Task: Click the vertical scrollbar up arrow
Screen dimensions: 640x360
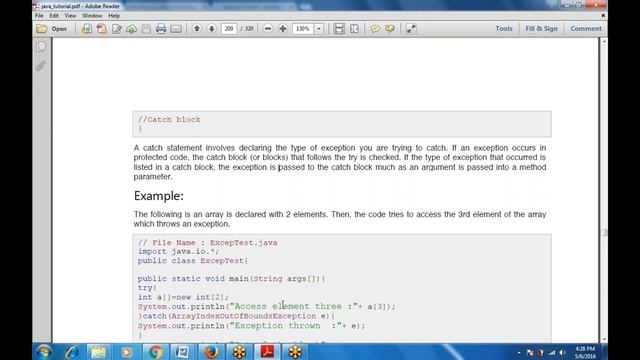Action: (604, 42)
